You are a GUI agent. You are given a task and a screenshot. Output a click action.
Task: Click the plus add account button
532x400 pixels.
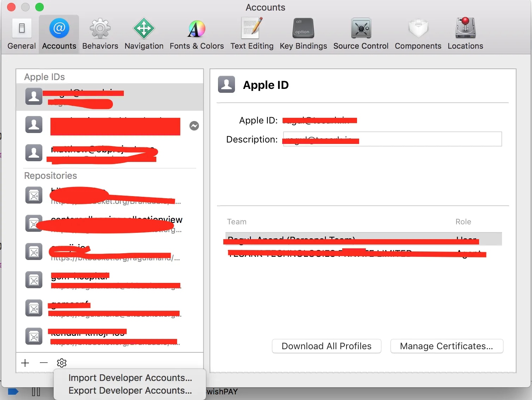tap(25, 363)
